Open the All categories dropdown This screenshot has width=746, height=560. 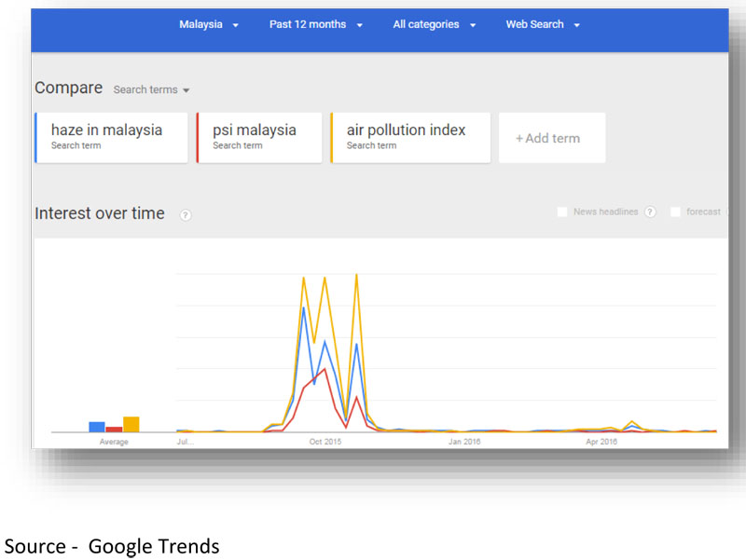point(435,24)
